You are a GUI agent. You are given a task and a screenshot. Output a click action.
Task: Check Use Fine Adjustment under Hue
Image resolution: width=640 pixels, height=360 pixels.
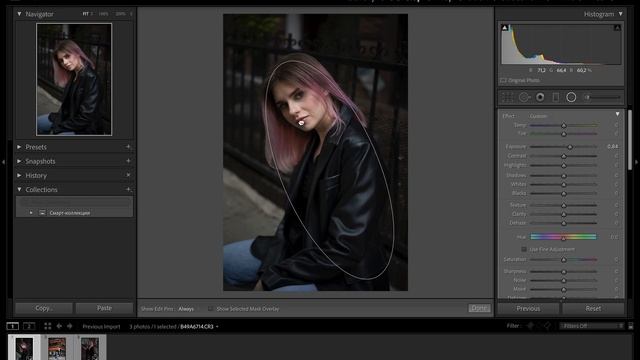click(524, 249)
